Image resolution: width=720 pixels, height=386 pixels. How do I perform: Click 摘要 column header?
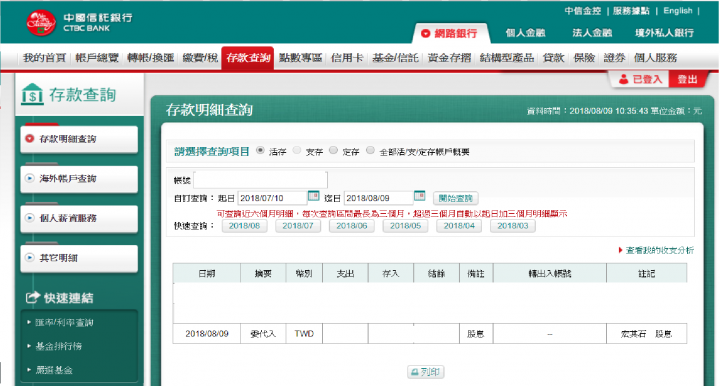[x=263, y=274]
